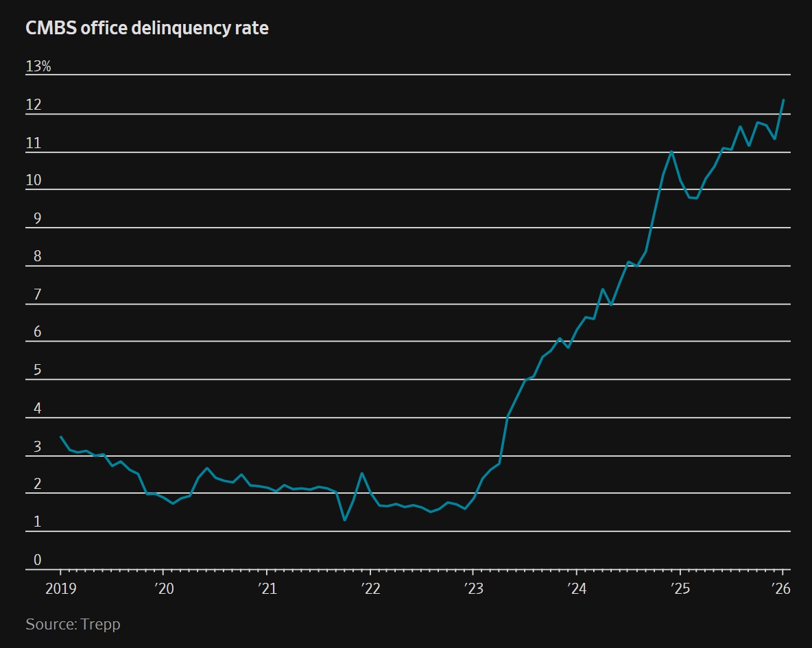Click the chart title "CMBS office delinquency rate"

click(x=147, y=28)
